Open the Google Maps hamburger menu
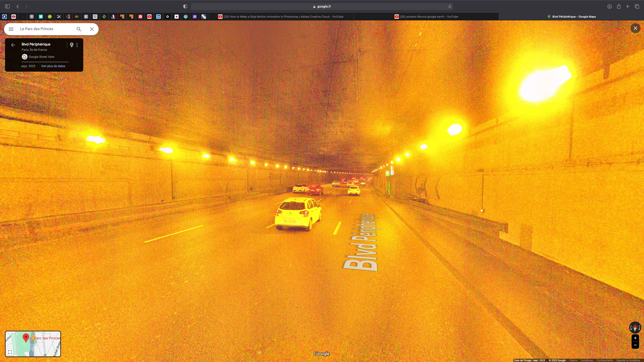The image size is (644, 362). point(11,29)
